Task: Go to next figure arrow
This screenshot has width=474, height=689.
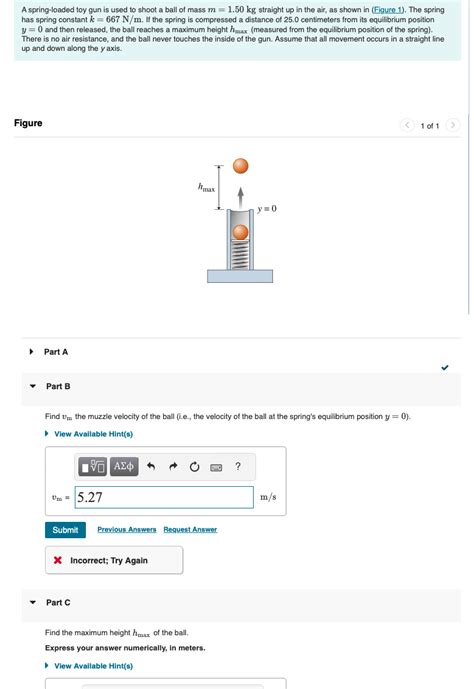Action: [453, 125]
